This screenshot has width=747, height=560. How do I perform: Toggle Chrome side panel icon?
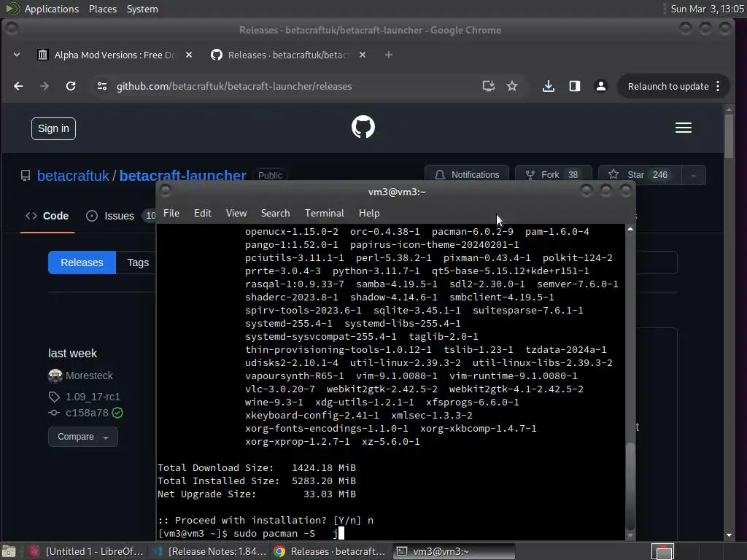tap(575, 86)
